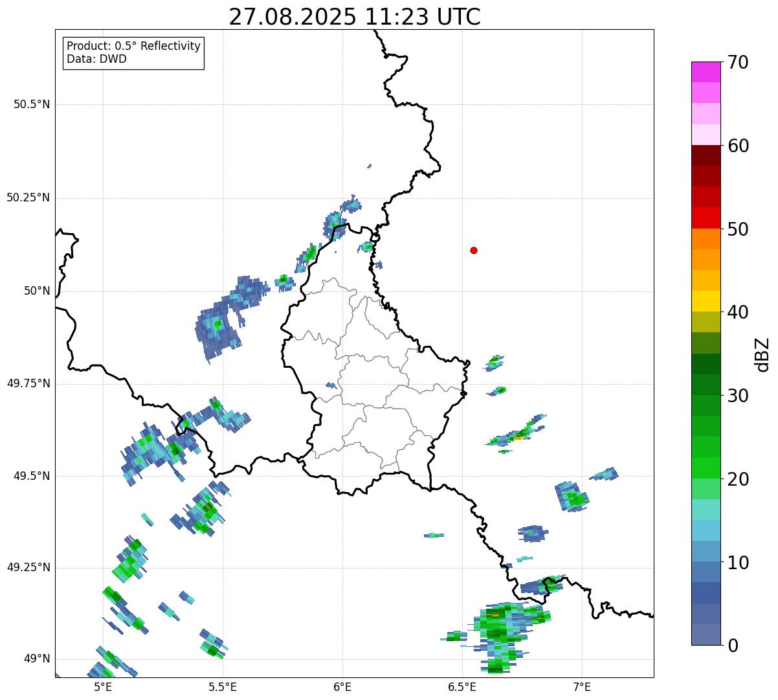Click the 50.5°N latitude label
The height and width of the screenshot is (700, 778).
point(32,104)
